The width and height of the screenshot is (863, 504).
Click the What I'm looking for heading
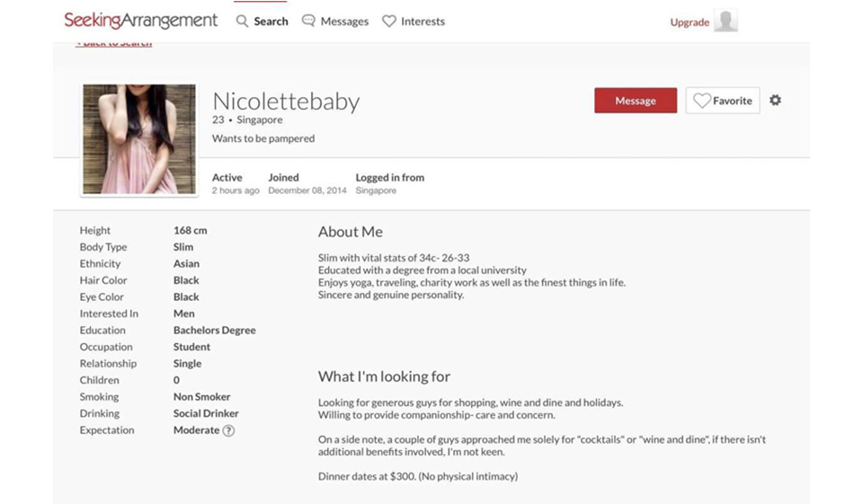384,376
